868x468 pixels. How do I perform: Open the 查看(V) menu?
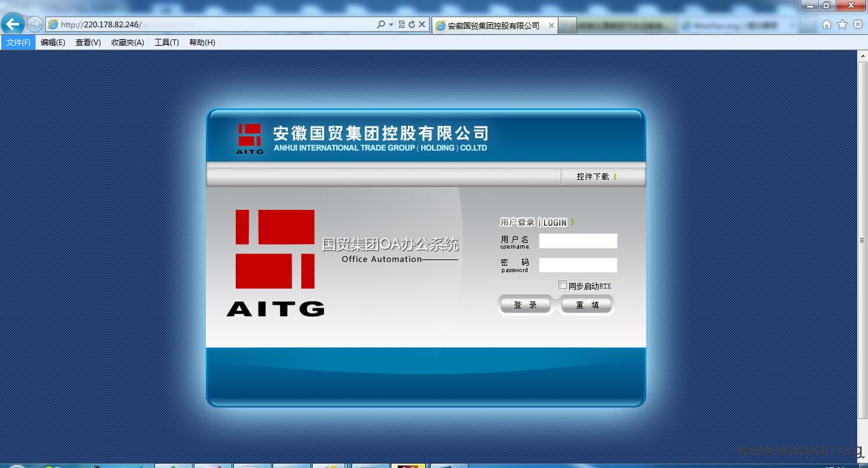point(88,43)
